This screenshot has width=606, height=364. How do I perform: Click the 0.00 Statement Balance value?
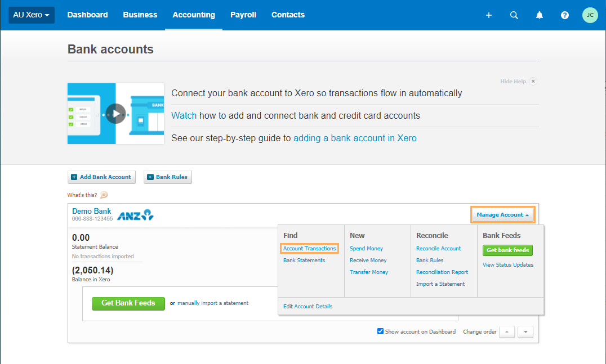click(x=81, y=238)
